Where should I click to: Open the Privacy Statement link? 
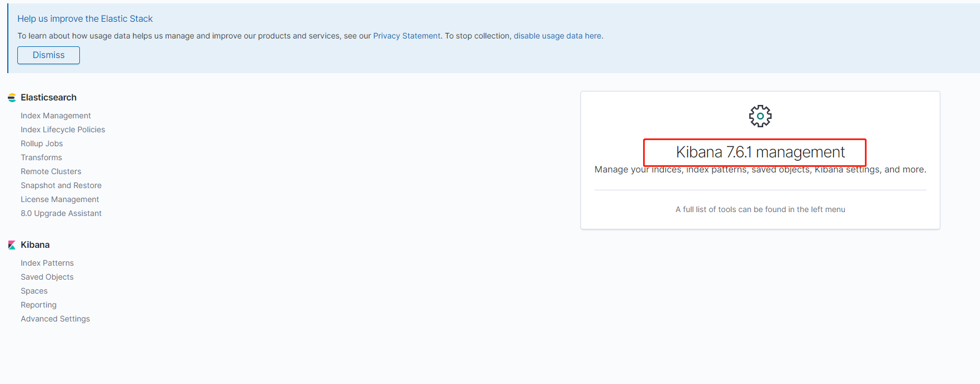click(x=407, y=36)
